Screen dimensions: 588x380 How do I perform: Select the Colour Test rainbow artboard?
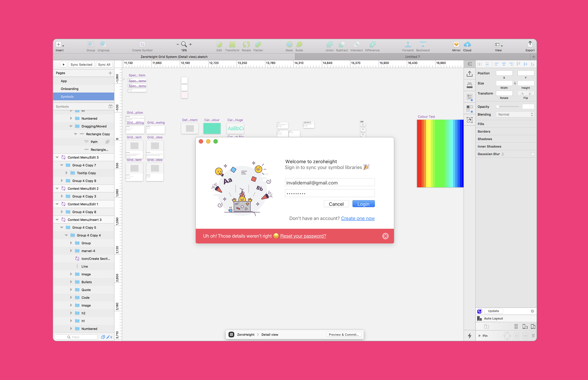(x=440, y=153)
